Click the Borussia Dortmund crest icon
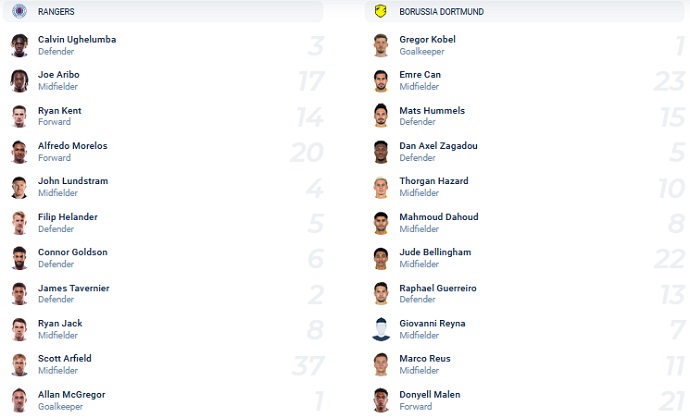 [x=381, y=11]
